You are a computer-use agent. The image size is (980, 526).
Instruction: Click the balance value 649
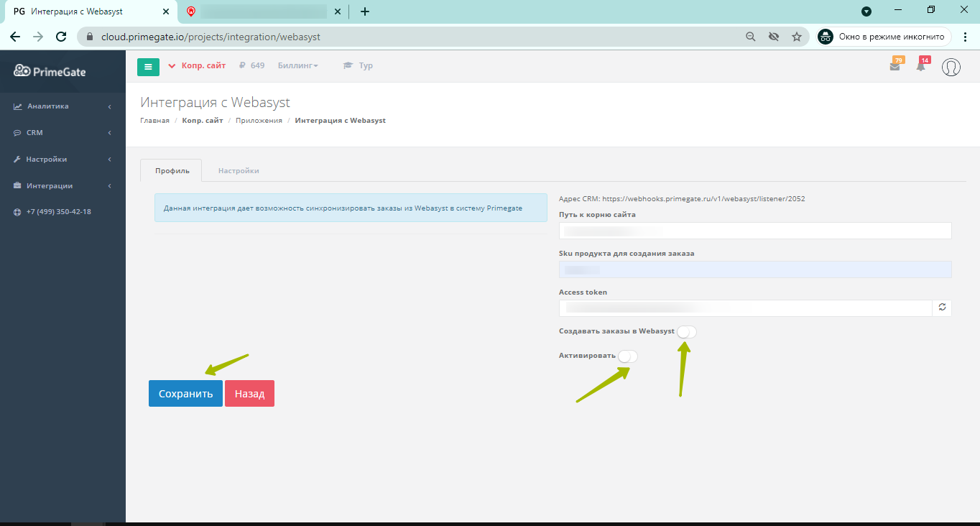pos(257,66)
